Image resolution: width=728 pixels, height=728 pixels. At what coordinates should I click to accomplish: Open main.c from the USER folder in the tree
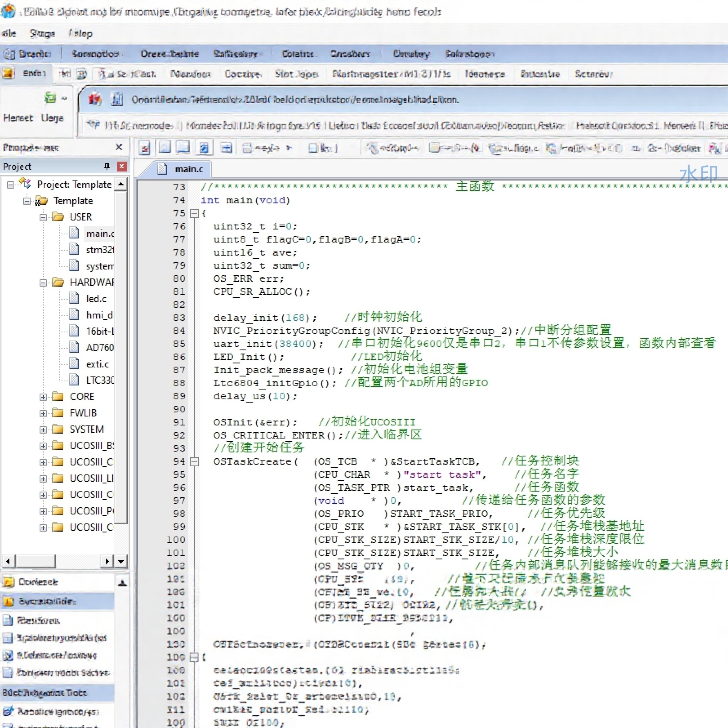tap(99, 233)
